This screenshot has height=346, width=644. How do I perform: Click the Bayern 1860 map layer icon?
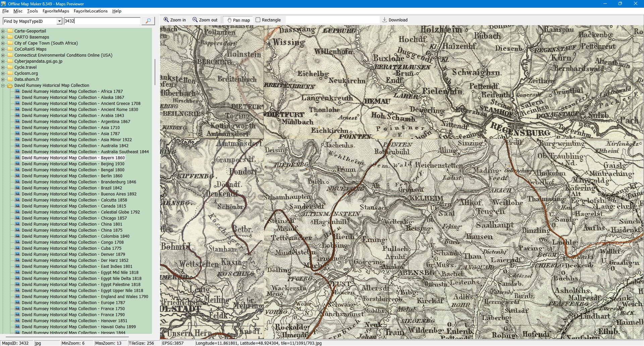(17, 158)
